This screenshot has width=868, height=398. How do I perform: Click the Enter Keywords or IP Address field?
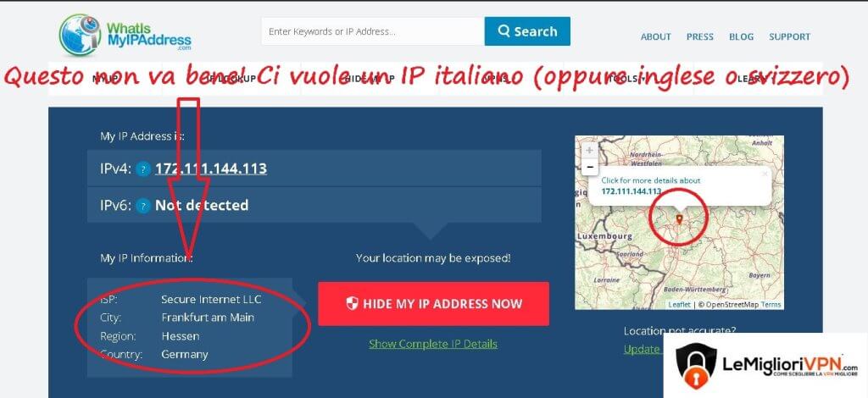click(x=373, y=31)
